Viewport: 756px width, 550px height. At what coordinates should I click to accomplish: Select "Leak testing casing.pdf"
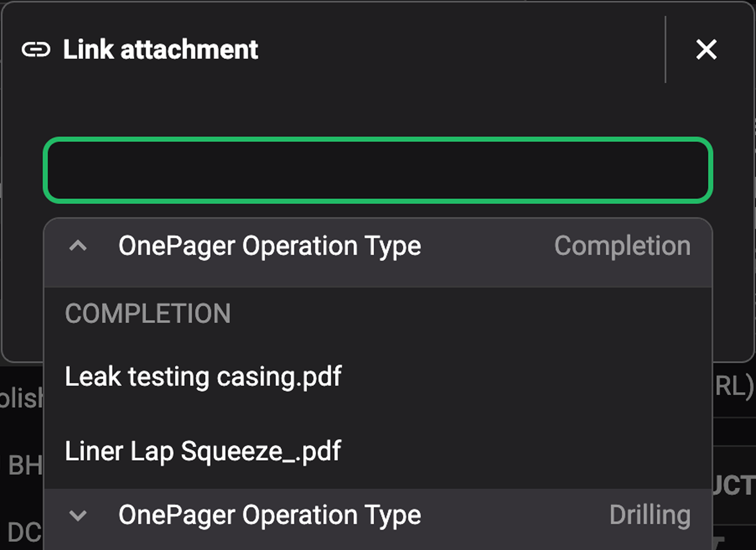point(204,376)
